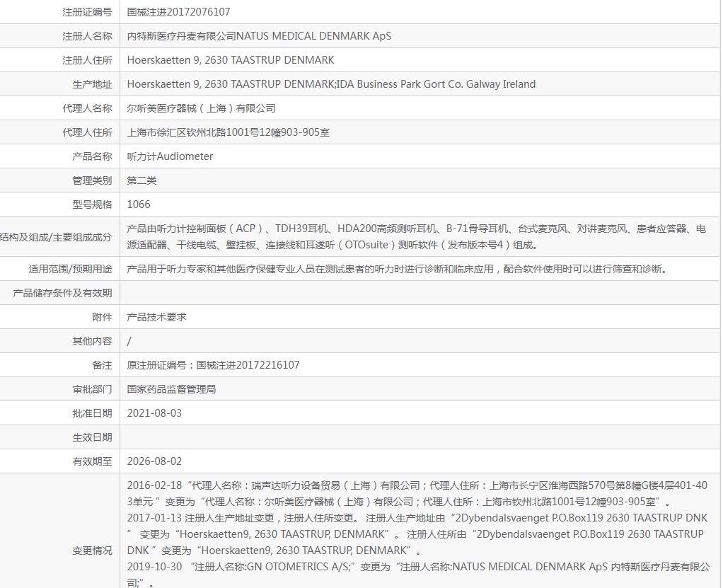This screenshot has width=723, height=588.
Task: Select the 2017-01-13 address change record
Action: coord(417,534)
